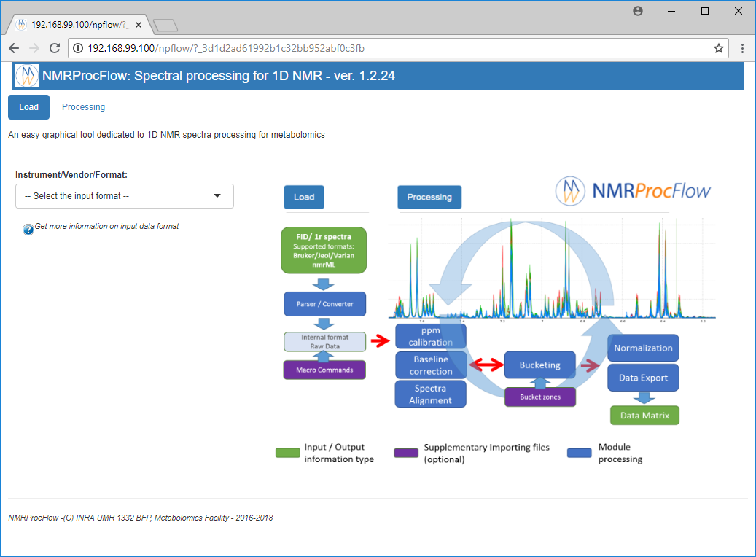Click the Macro Commands diagram box
The width and height of the screenshot is (756, 557).
(324, 370)
